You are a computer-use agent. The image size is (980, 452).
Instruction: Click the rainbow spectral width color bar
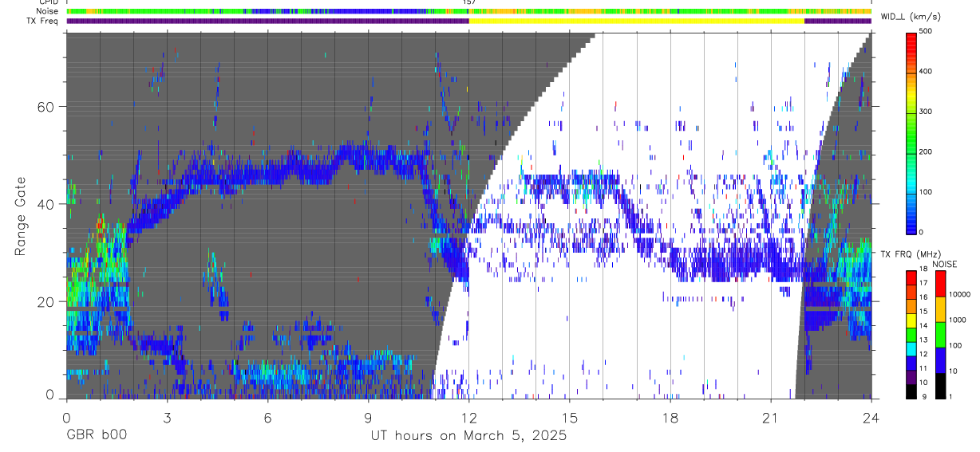tap(912, 132)
